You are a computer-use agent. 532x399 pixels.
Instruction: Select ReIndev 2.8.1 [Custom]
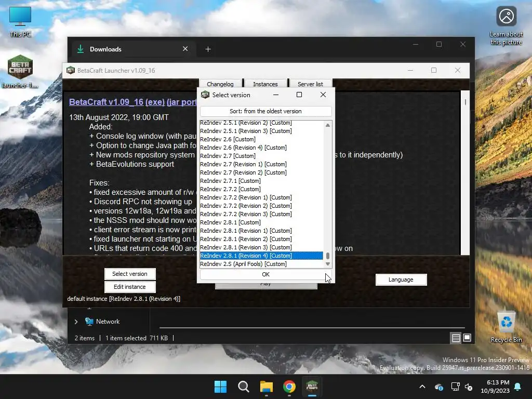click(x=261, y=222)
